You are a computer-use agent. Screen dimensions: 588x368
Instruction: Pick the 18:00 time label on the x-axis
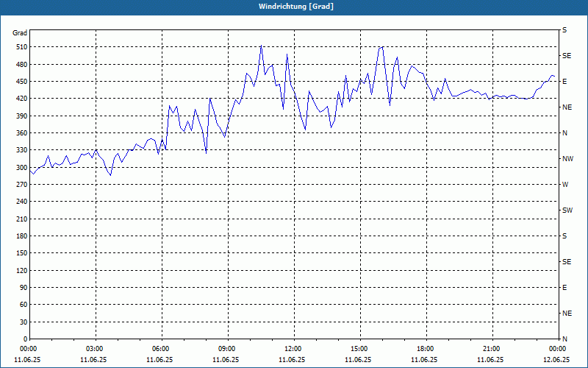426,349
